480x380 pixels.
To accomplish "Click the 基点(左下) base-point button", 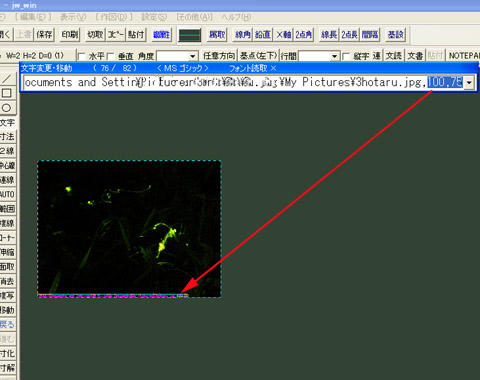I will coord(258,56).
